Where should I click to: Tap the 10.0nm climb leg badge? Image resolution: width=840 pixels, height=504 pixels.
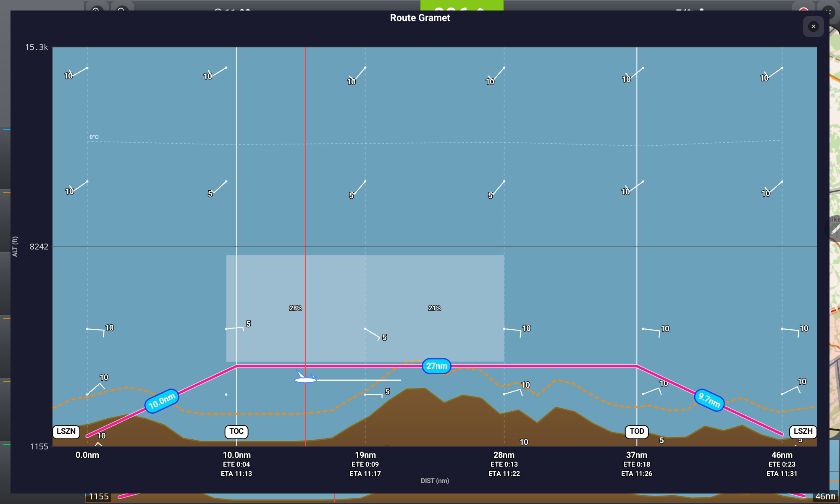(x=162, y=401)
